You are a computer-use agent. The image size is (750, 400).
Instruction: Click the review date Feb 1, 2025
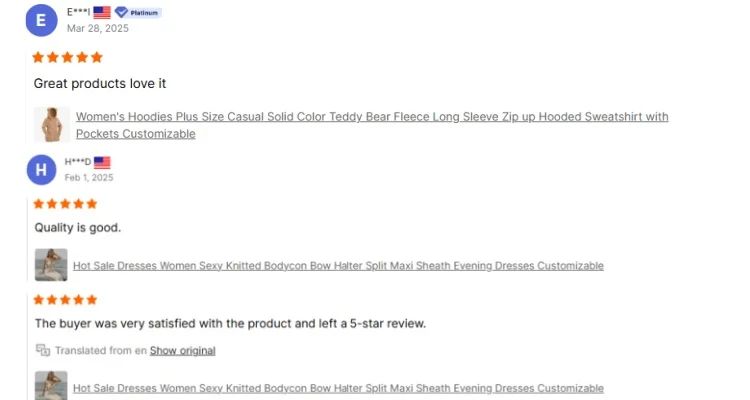pos(89,178)
